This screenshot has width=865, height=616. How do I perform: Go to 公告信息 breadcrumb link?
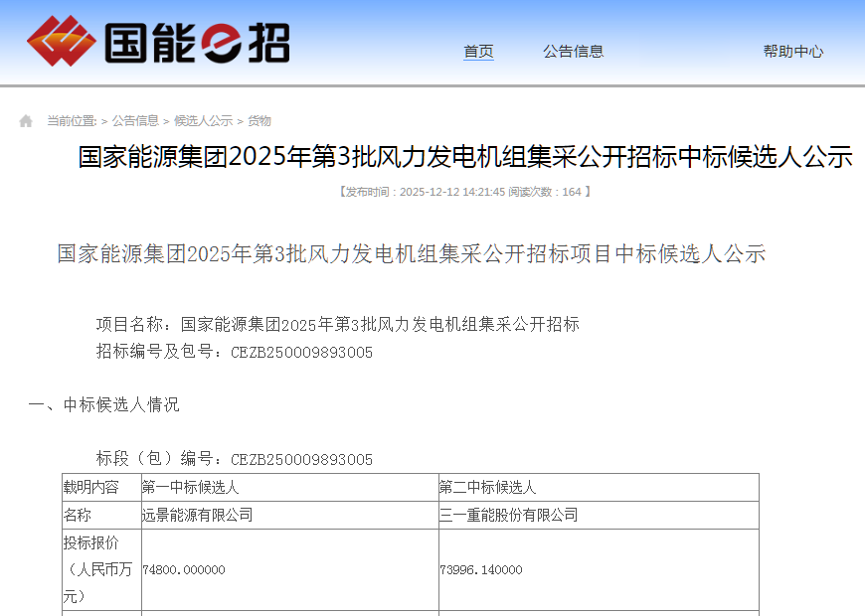point(135,121)
